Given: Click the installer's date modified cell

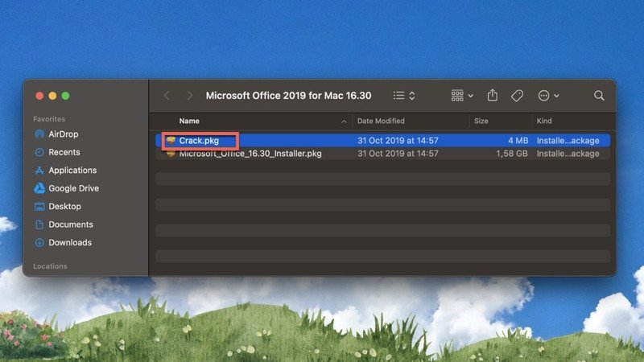Looking at the screenshot, I should click(398, 154).
